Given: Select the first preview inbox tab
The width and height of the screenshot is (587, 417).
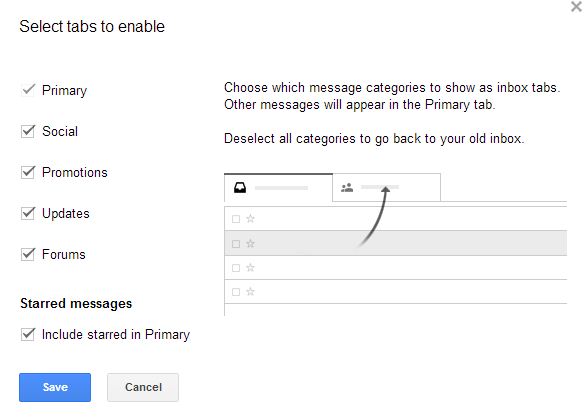Looking at the screenshot, I should click(278, 188).
